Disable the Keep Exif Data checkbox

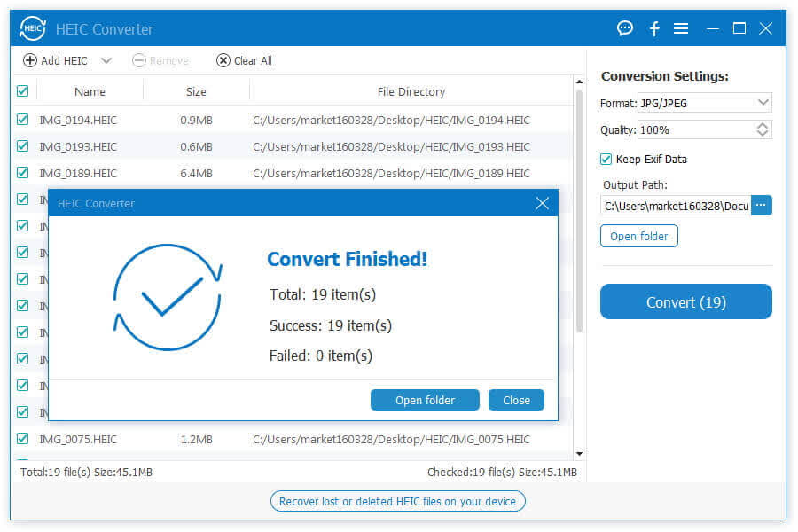pos(606,159)
